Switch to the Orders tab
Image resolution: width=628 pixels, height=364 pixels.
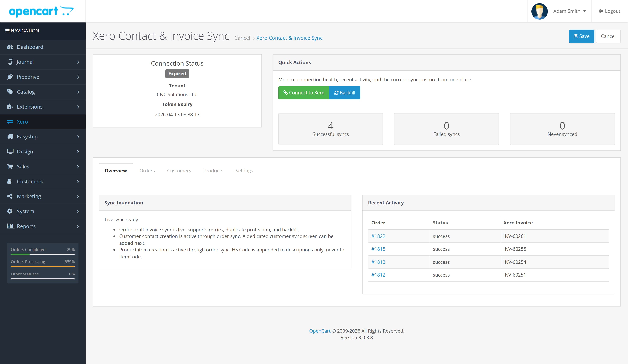tap(147, 171)
